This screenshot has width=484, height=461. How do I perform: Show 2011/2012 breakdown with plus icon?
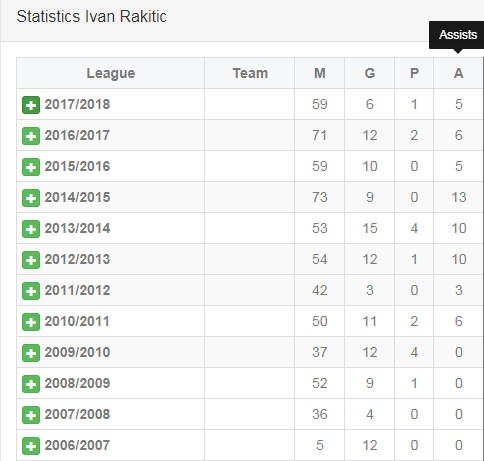(31, 291)
